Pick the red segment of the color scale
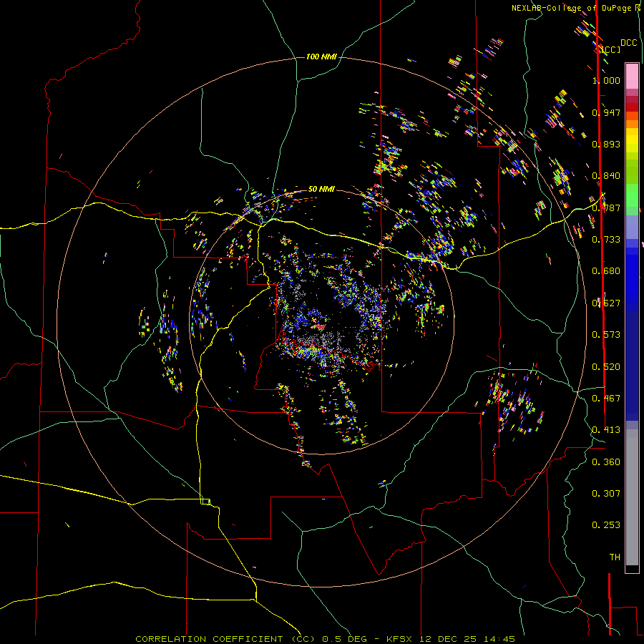644x644 pixels. [x=632, y=107]
